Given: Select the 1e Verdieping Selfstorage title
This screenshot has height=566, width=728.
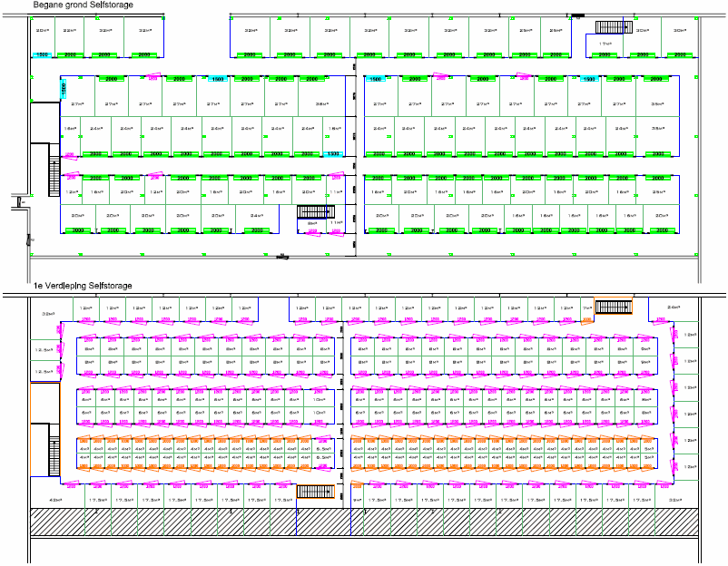Looking at the screenshot, I should pyautogui.click(x=84, y=287).
